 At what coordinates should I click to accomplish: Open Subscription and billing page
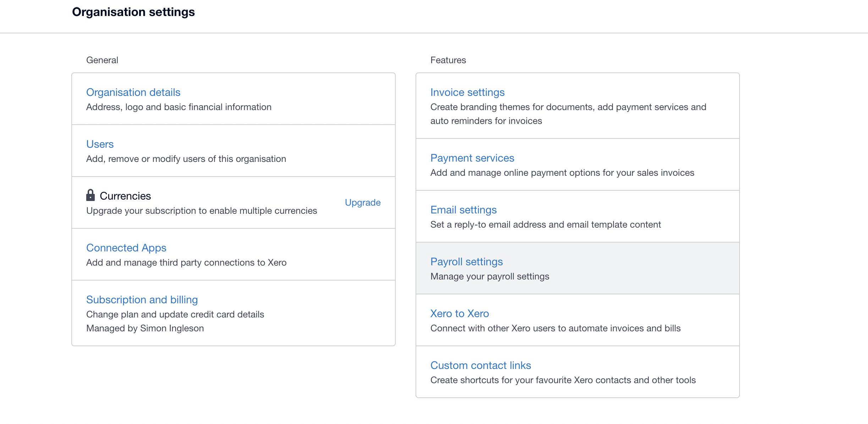click(x=142, y=300)
